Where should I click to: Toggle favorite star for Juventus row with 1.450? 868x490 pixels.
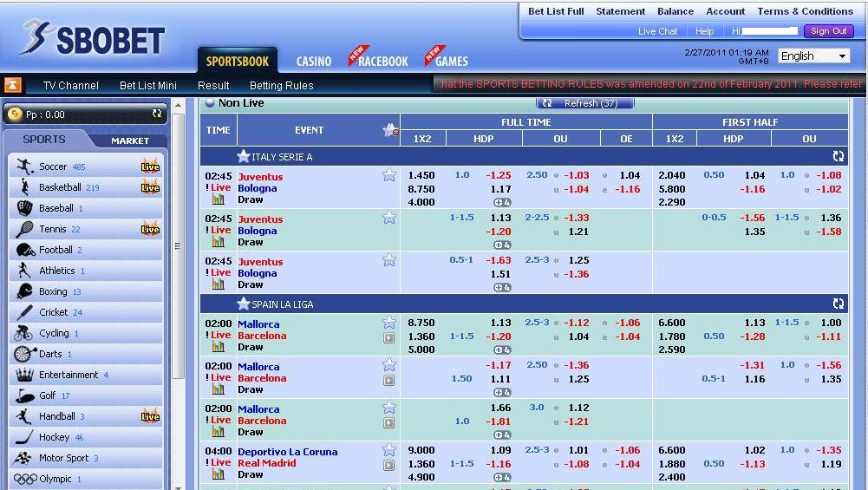coord(389,175)
